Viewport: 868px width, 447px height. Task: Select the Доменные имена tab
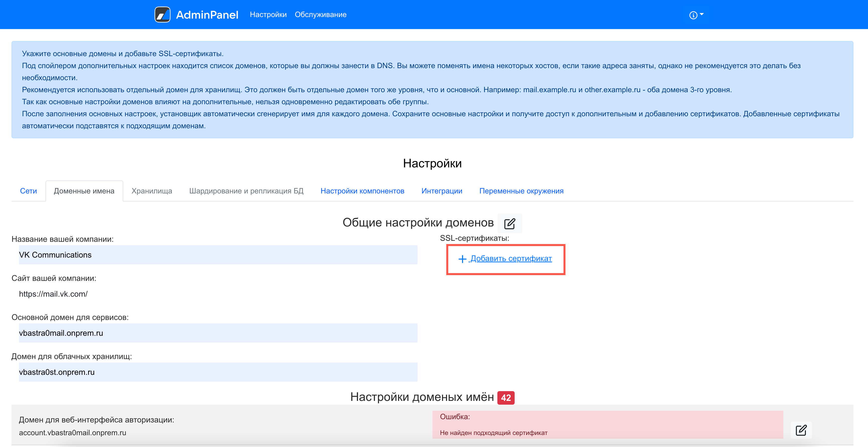click(x=84, y=191)
